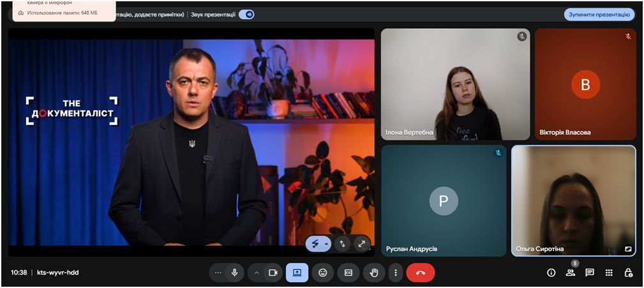Click the present screen button

point(297,273)
